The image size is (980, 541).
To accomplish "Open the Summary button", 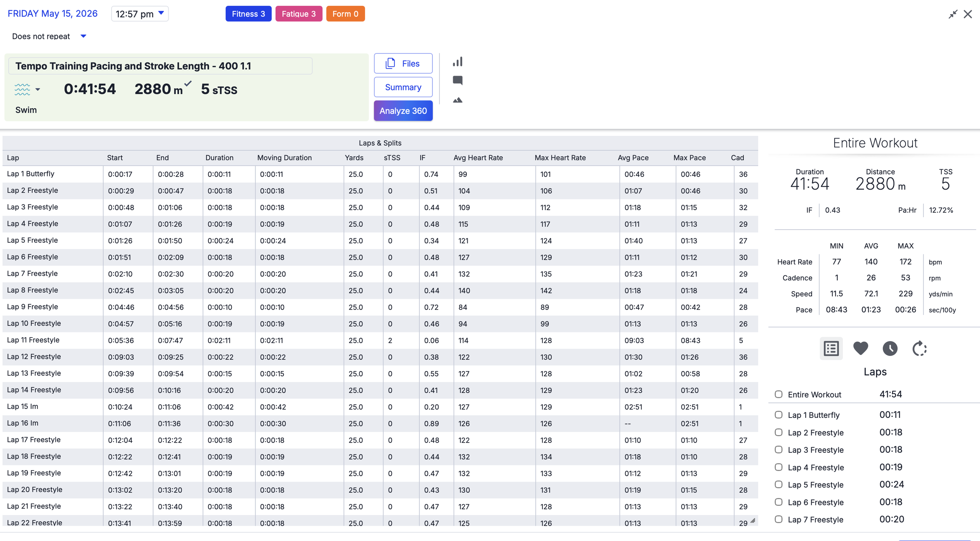I will coord(403,87).
